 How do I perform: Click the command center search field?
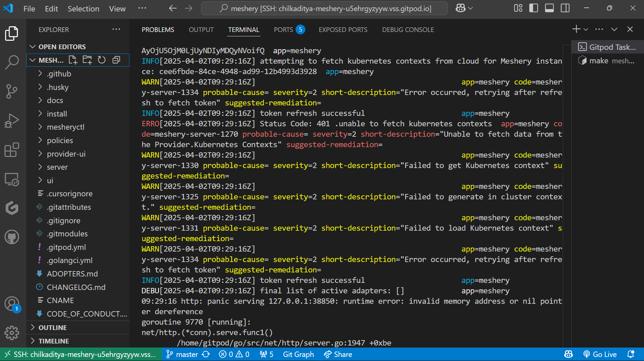pyautogui.click(x=325, y=8)
